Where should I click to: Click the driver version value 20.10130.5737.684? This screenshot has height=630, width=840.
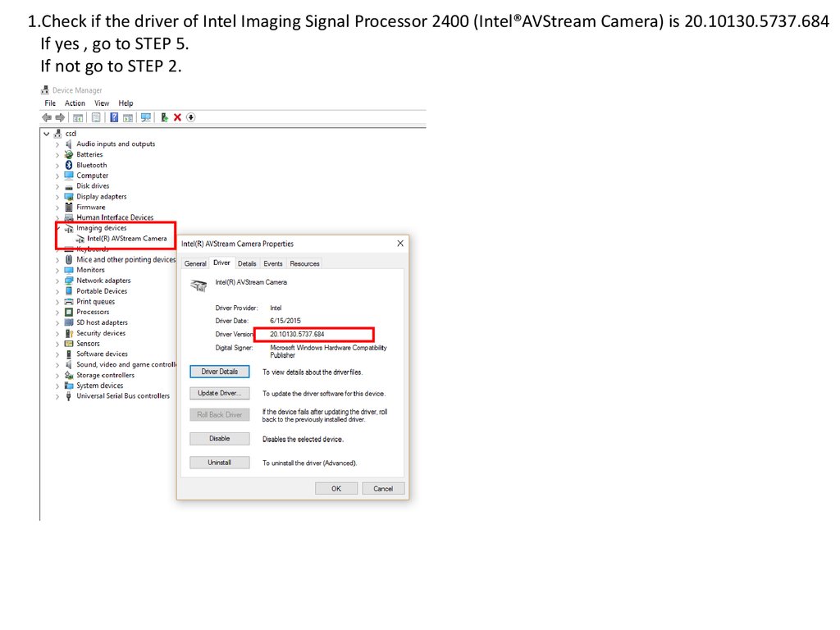click(x=297, y=335)
